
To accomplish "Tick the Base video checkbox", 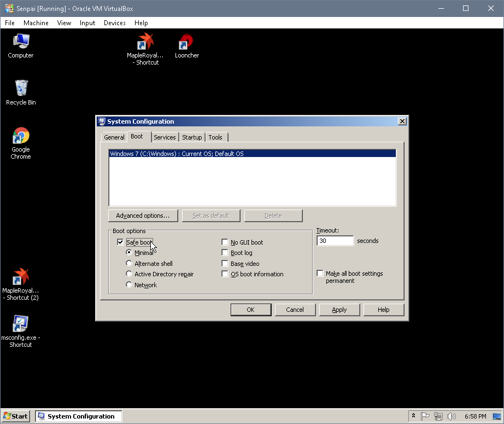I will tap(225, 264).
